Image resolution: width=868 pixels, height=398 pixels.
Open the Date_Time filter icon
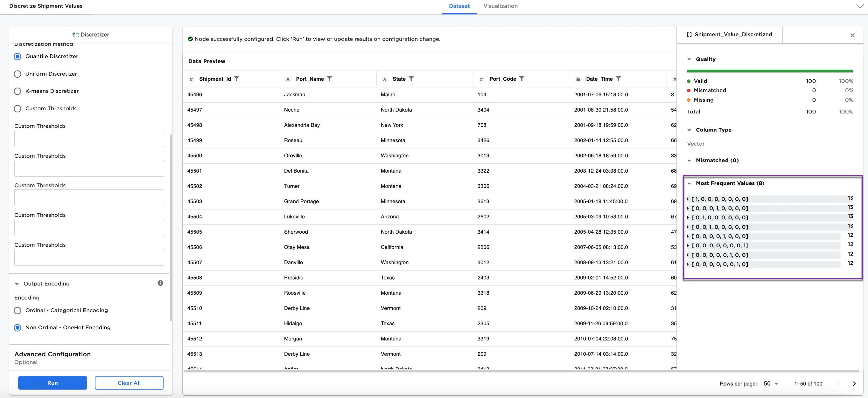pos(619,79)
